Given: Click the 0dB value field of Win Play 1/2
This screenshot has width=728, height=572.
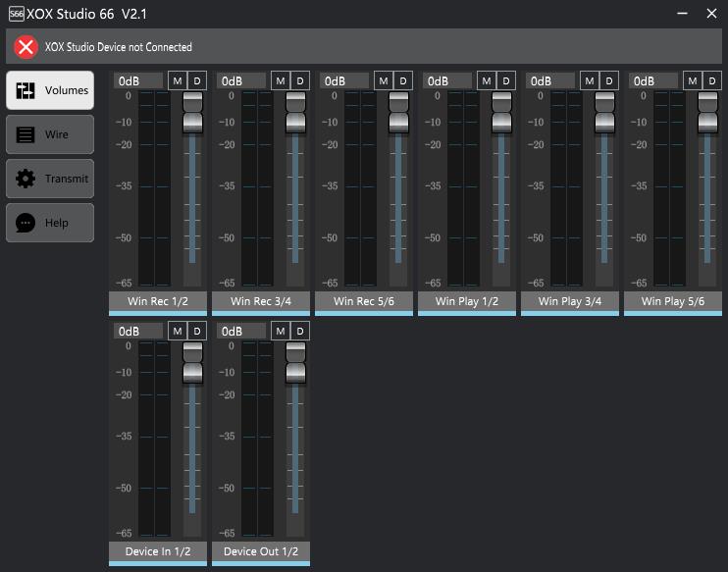Looking at the screenshot, I should 447,81.
